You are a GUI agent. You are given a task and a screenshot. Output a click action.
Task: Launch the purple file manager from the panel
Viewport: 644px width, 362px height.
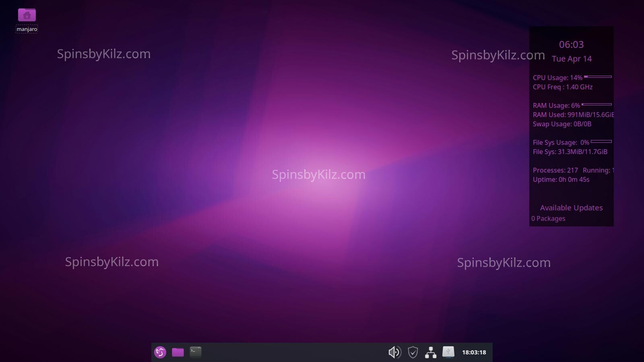point(178,352)
